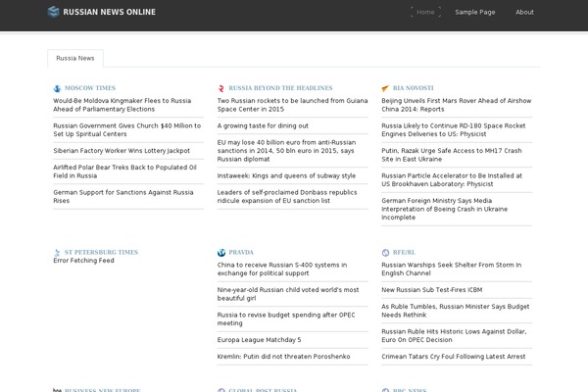This screenshot has height=392, width=588.
Task: Open 'Europa League Matchday 5' article
Action: pos(259,339)
